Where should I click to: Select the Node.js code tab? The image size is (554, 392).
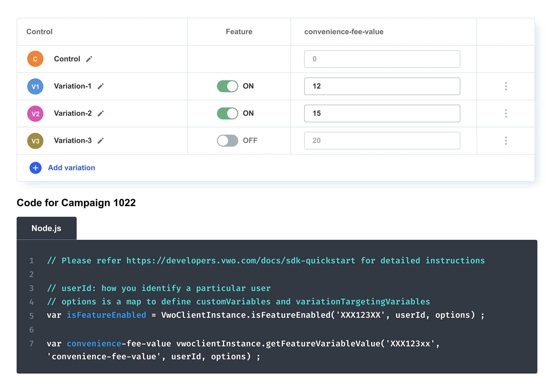point(46,228)
